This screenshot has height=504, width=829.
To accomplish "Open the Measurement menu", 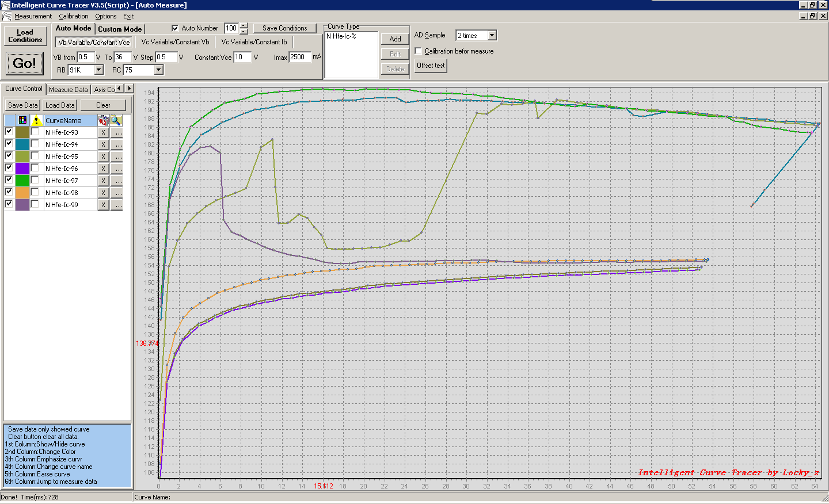I will (33, 16).
